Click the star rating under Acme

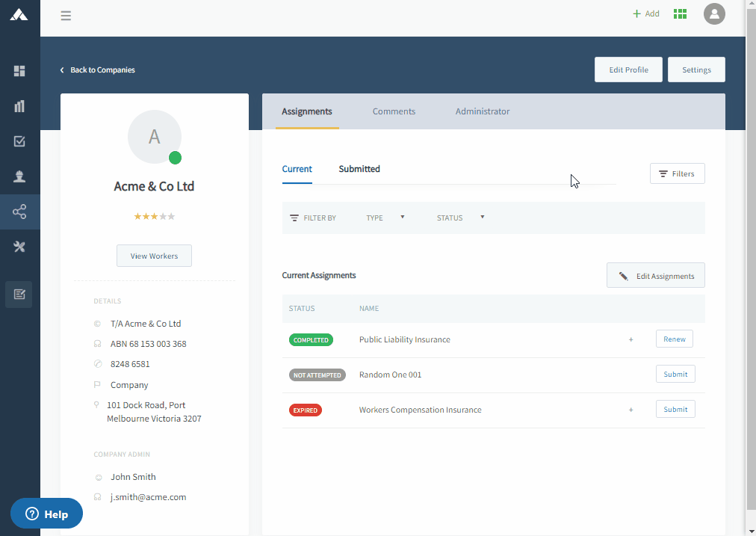154,217
